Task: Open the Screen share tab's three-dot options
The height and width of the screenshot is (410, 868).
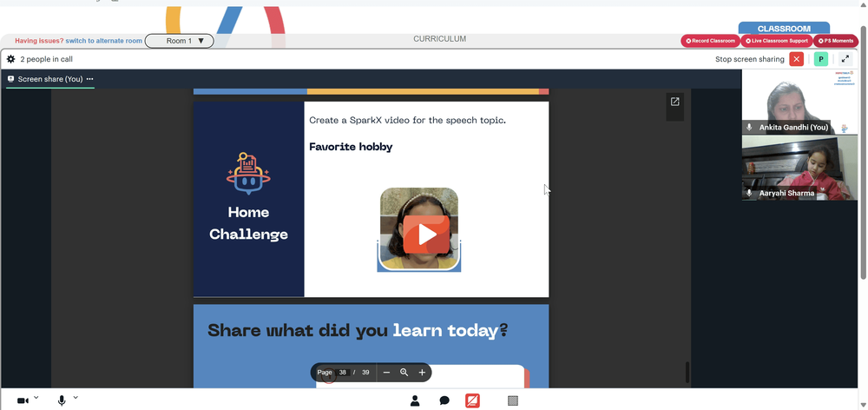Action: pyautogui.click(x=89, y=79)
